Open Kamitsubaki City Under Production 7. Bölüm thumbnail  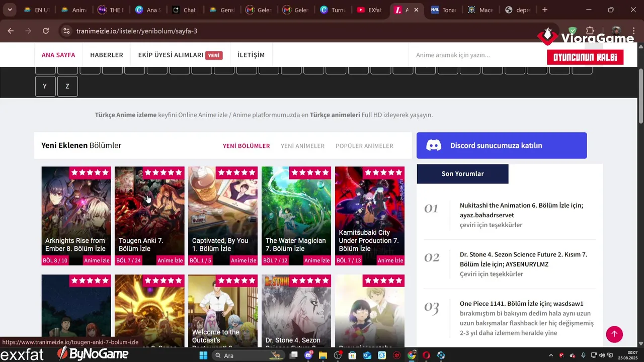click(x=370, y=216)
